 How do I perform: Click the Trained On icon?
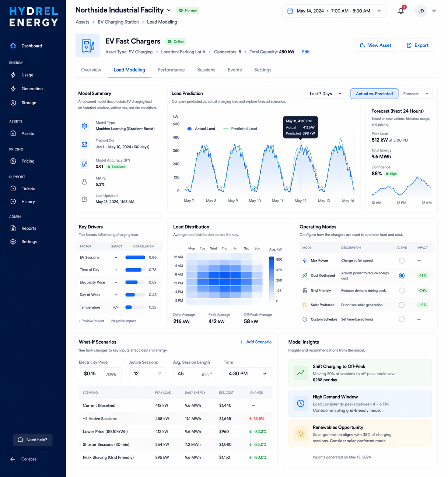click(x=84, y=144)
